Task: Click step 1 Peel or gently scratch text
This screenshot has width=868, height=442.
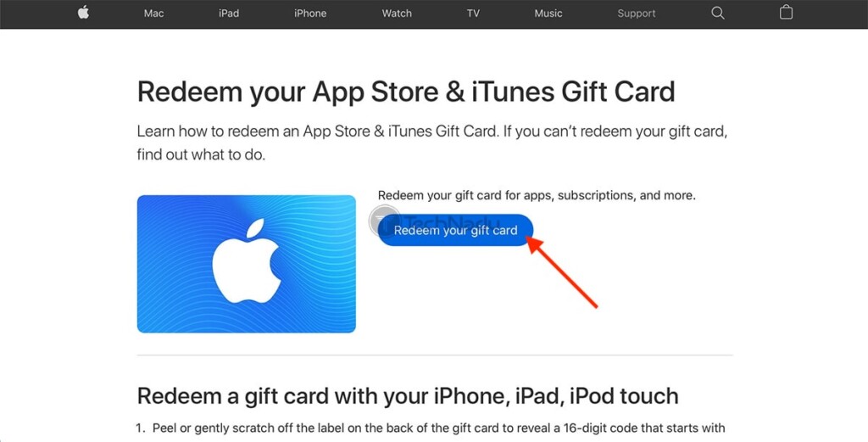Action: click(x=431, y=428)
